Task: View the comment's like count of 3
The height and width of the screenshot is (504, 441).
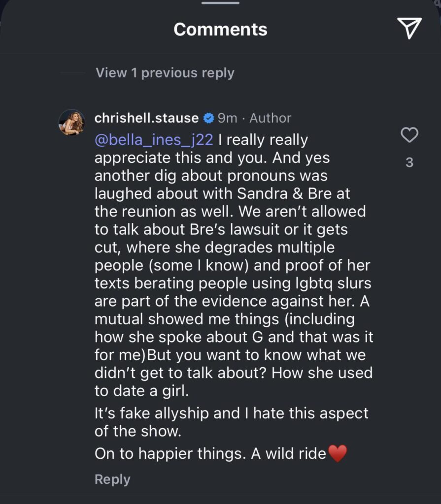Action: tap(409, 162)
